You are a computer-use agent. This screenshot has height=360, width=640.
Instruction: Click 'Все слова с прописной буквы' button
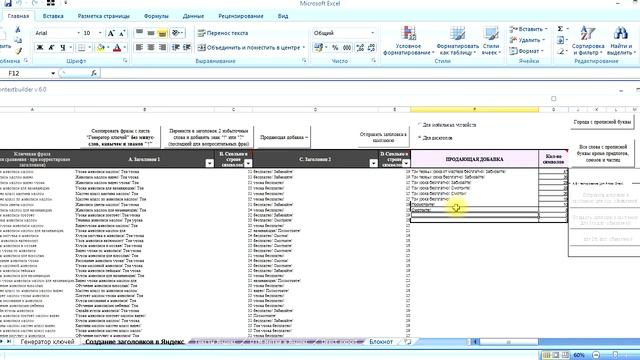(x=602, y=153)
